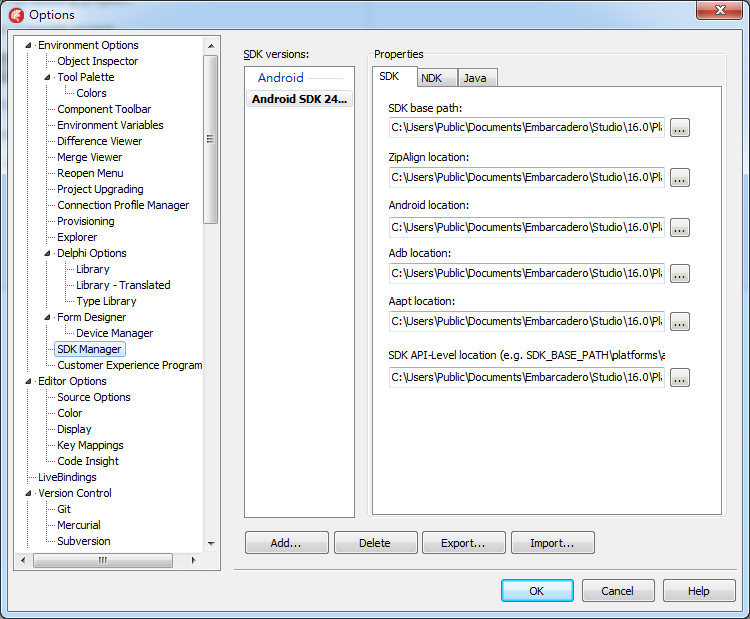Select Git under Version Control
The width and height of the screenshot is (750, 619).
[x=64, y=509]
